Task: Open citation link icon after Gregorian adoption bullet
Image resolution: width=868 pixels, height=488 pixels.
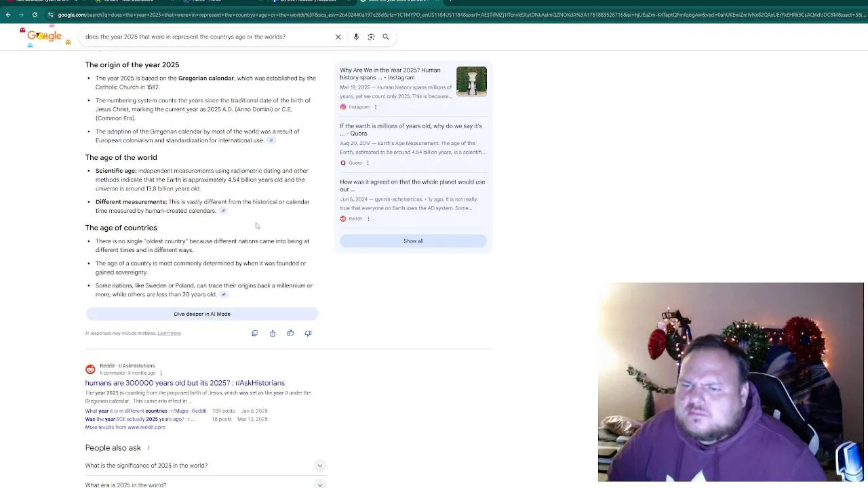Action: pos(271,140)
